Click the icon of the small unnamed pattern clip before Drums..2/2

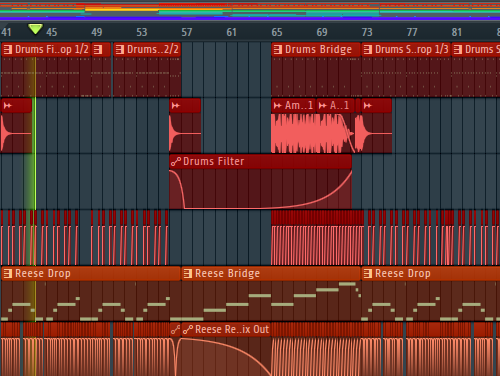98,50
